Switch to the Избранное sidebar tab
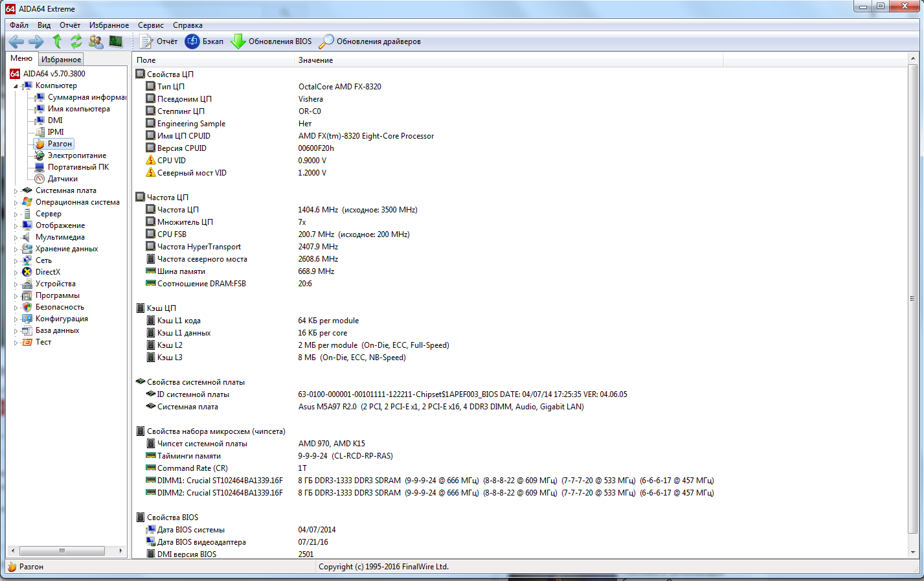This screenshot has height=581, width=924. click(61, 59)
